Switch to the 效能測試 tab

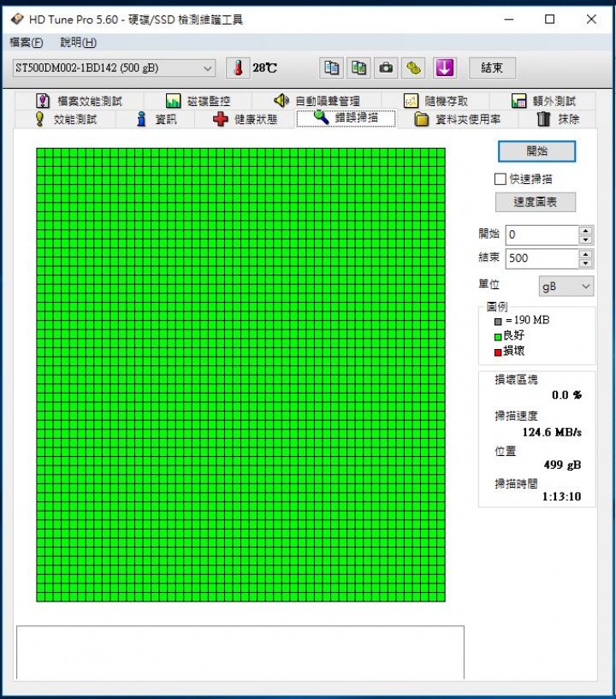pyautogui.click(x=66, y=119)
